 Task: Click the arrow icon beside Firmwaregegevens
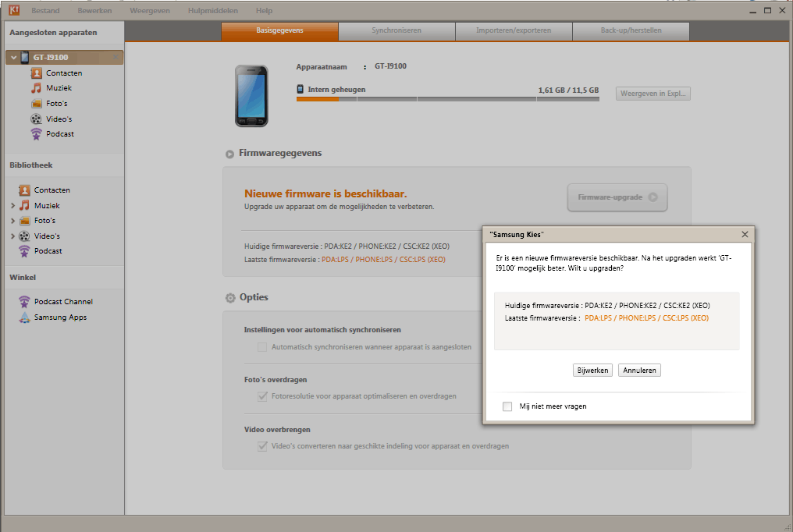pyautogui.click(x=229, y=154)
